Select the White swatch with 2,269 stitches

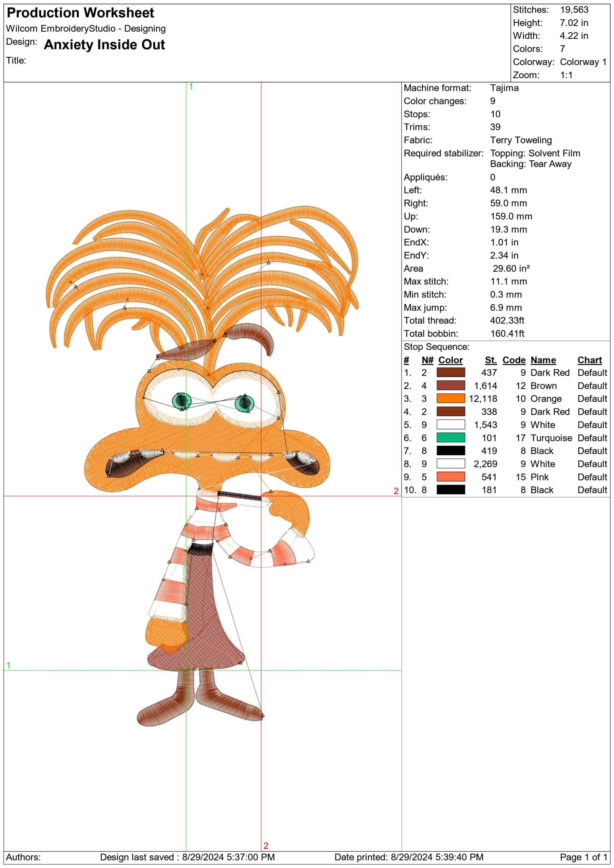point(450,463)
